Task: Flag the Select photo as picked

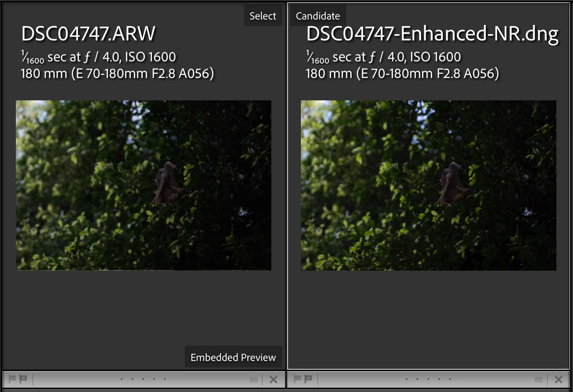Action: pyautogui.click(x=12, y=379)
